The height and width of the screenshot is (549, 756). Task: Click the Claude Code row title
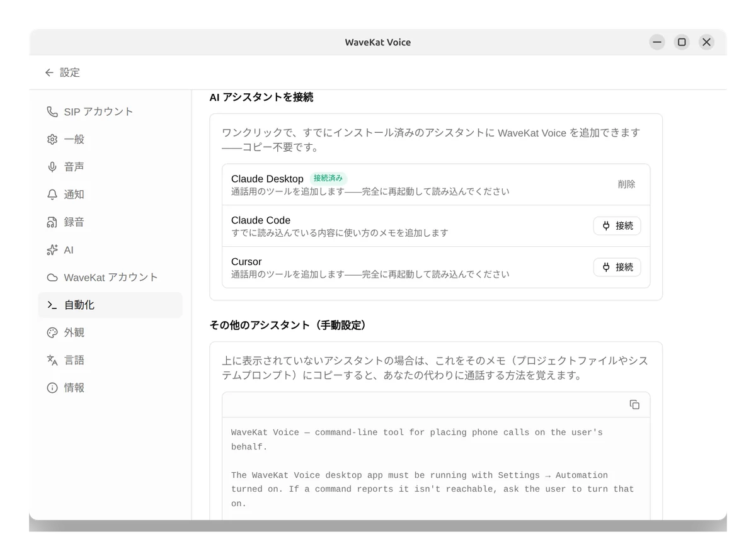[261, 220]
